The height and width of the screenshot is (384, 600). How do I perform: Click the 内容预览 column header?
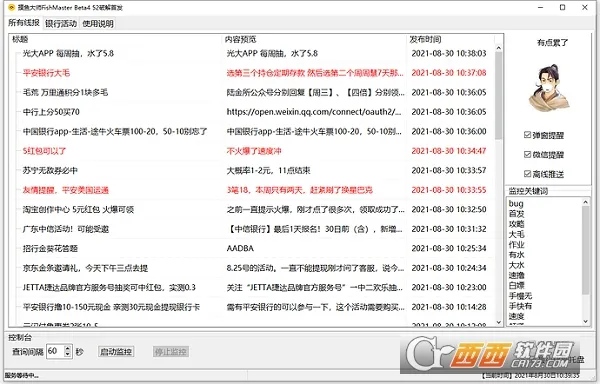[x=314, y=39]
